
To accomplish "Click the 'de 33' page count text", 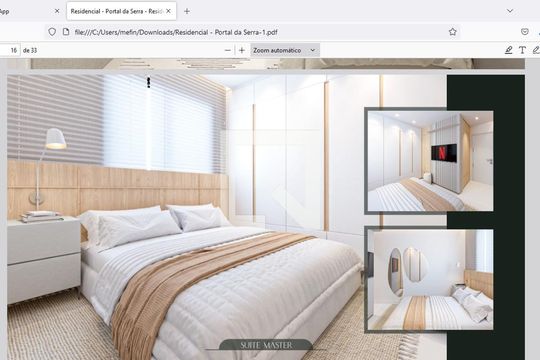I will tap(30, 50).
